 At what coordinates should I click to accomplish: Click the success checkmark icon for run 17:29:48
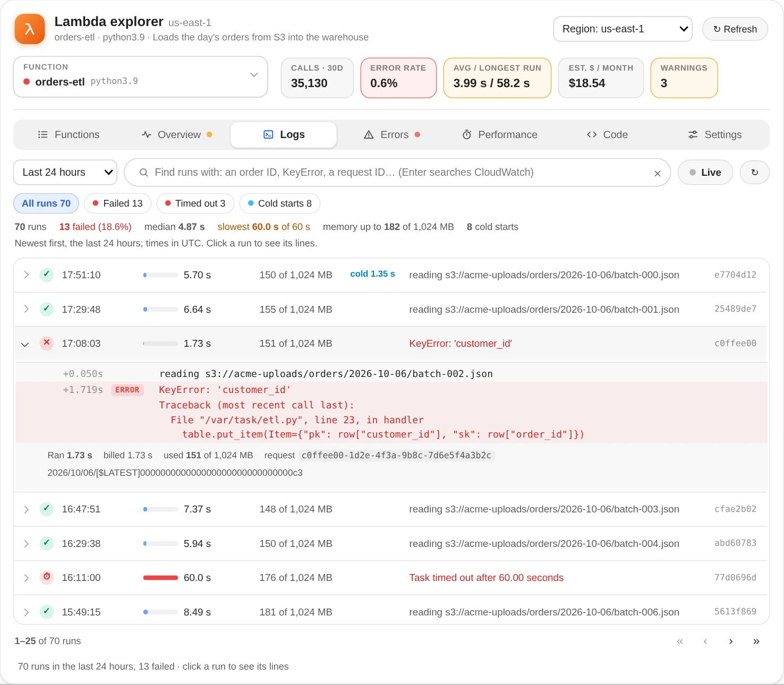pyautogui.click(x=47, y=309)
